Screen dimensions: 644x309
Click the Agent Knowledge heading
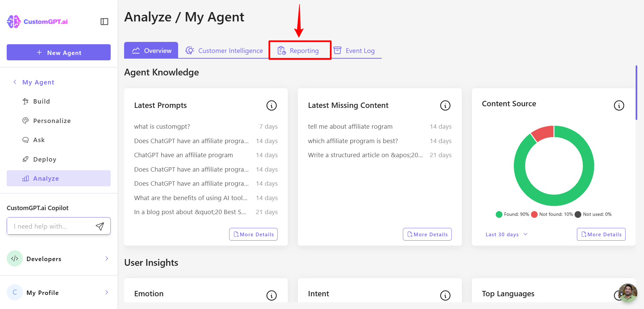click(161, 72)
